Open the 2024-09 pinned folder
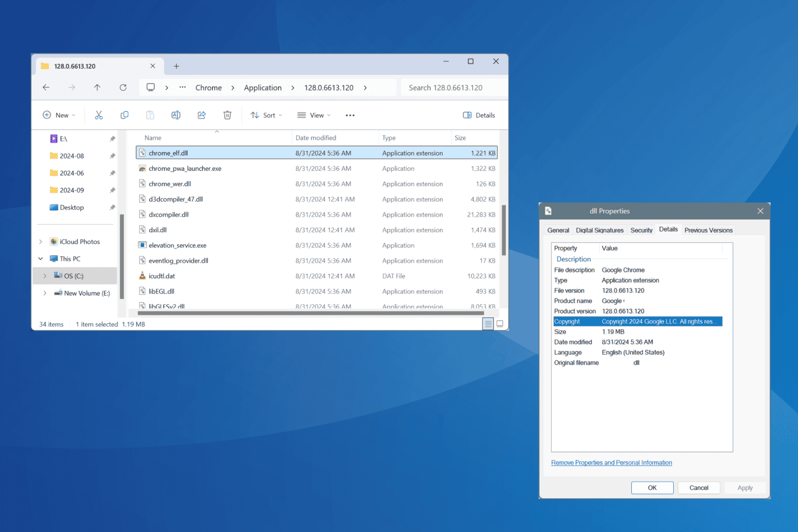 coord(72,190)
